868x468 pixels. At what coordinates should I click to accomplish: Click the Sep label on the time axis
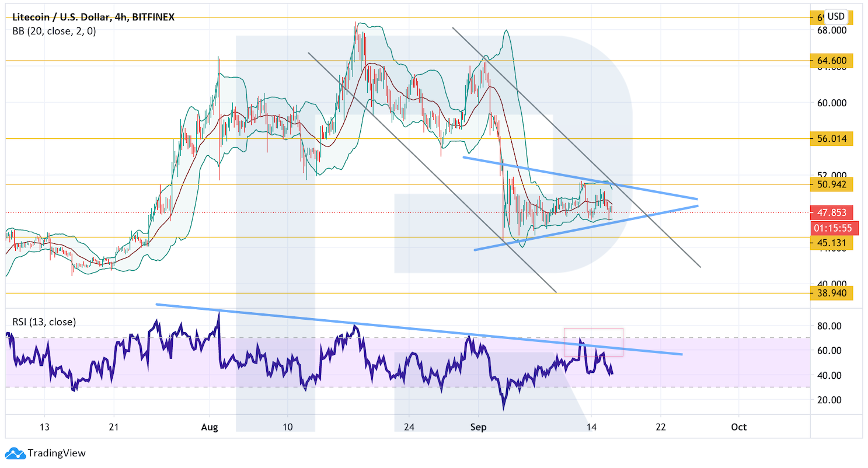click(478, 427)
